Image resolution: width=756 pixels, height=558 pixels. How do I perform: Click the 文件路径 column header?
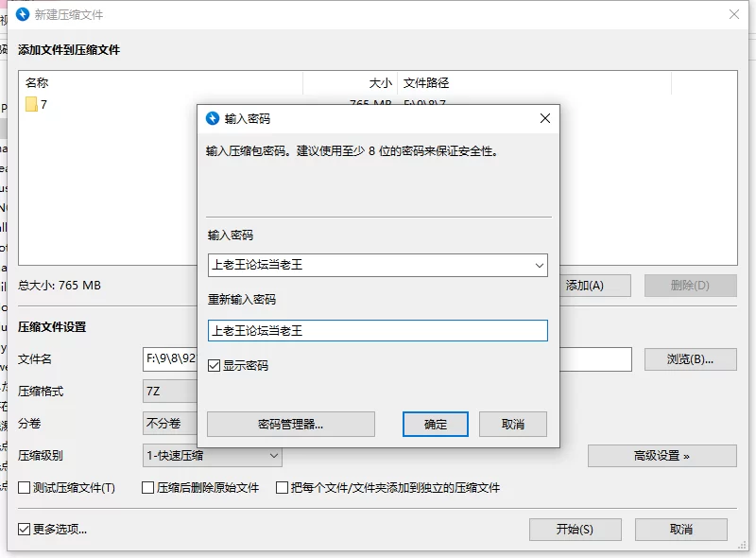pos(534,83)
